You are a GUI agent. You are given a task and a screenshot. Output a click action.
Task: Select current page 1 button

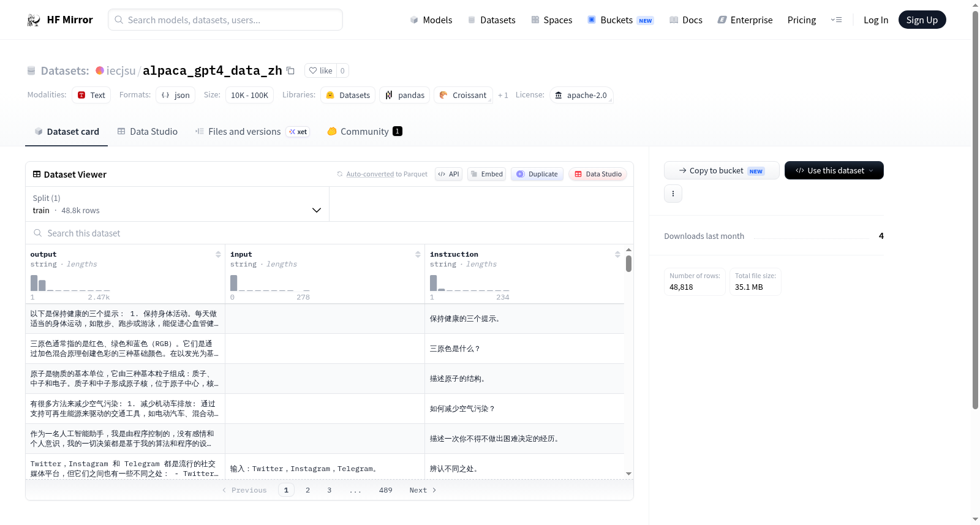[286, 490]
